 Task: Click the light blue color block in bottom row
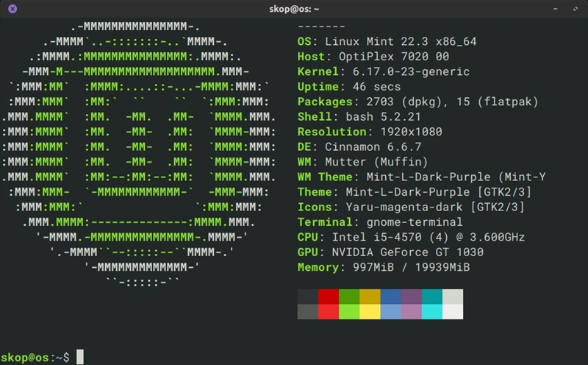pyautogui.click(x=391, y=312)
